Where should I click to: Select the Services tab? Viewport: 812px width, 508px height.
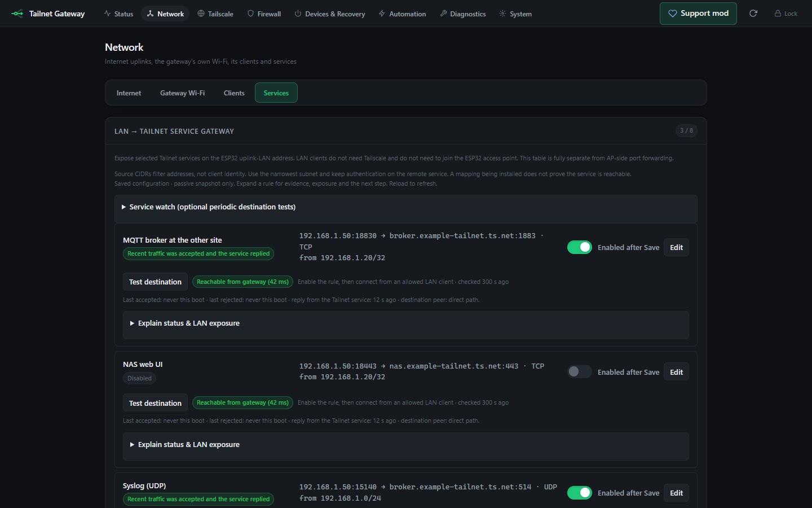(x=276, y=93)
